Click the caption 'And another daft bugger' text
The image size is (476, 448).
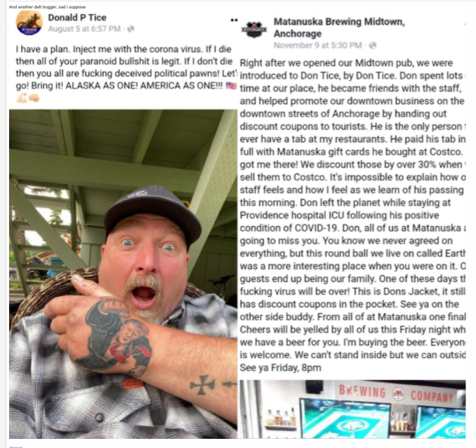click(47, 7)
